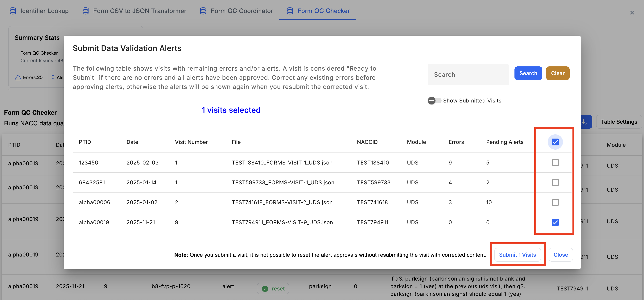This screenshot has height=300, width=644.
Task: Click file TEST794911_FORMS-VISIT-9_UDS.json
Action: pyautogui.click(x=282, y=222)
